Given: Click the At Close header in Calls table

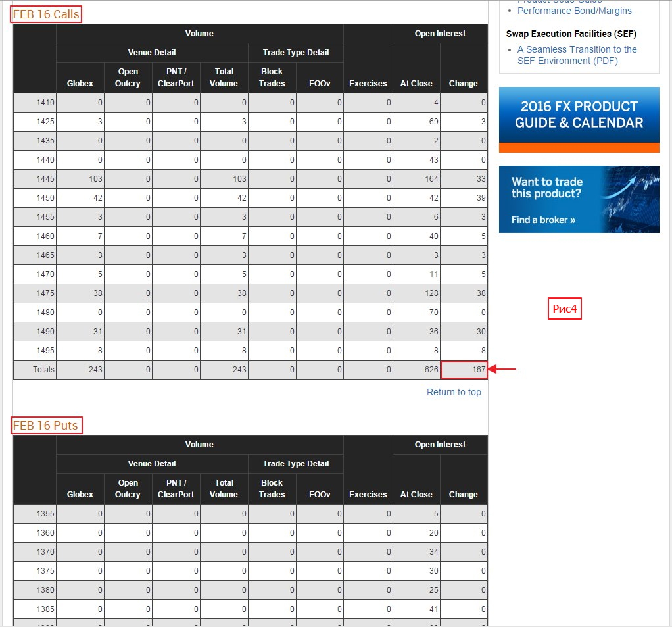Looking at the screenshot, I should [416, 83].
